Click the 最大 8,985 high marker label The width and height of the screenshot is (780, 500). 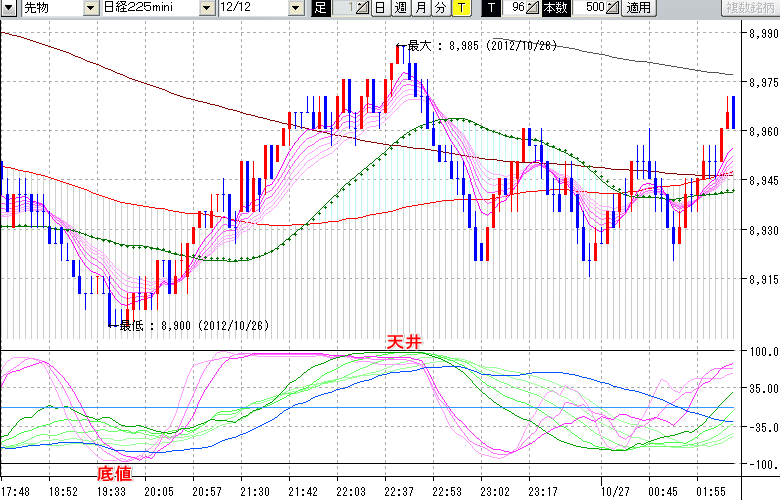tap(470, 46)
